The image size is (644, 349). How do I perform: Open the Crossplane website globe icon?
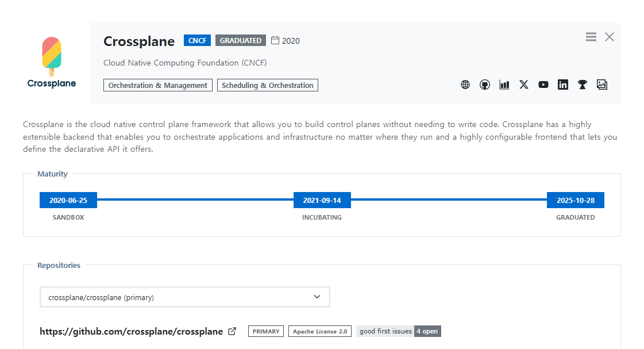pos(465,85)
